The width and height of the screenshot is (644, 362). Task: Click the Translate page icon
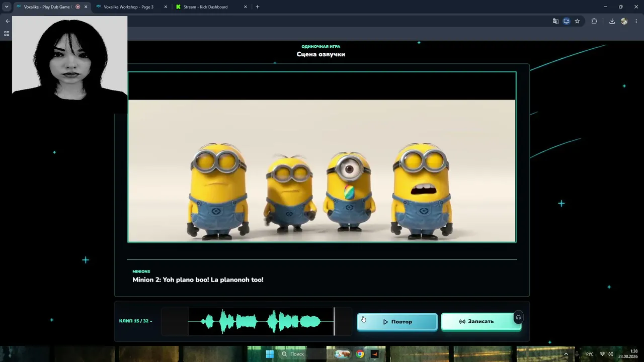click(555, 21)
